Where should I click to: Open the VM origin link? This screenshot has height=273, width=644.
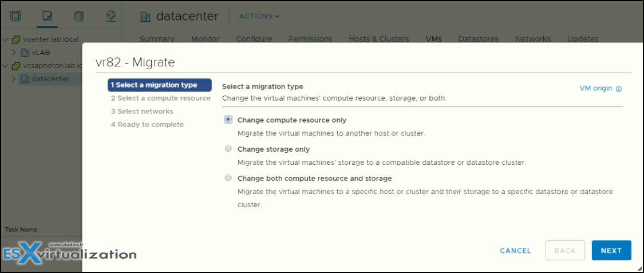tap(595, 88)
